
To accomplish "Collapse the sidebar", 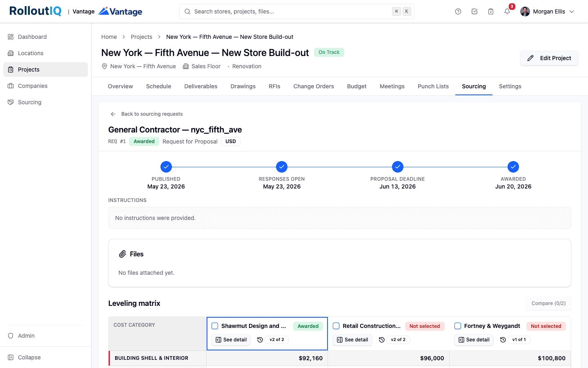I will pyautogui.click(x=45, y=357).
